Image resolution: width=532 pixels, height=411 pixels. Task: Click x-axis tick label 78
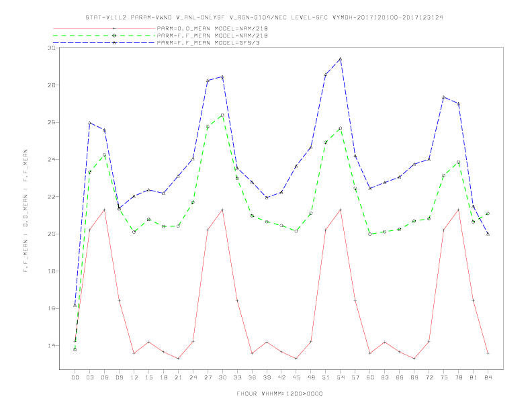pos(458,377)
